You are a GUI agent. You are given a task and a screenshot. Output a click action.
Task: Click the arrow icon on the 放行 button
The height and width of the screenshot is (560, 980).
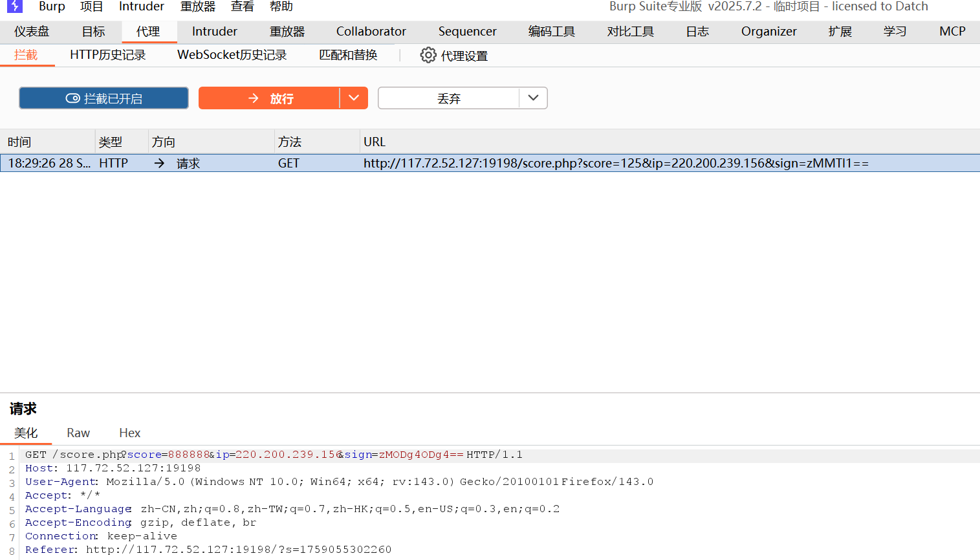(x=254, y=98)
